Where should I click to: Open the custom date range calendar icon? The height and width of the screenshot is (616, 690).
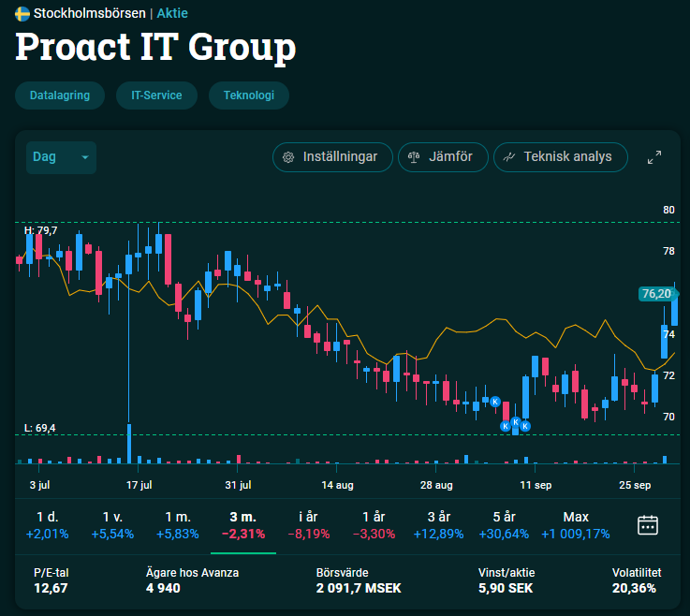[x=648, y=525]
